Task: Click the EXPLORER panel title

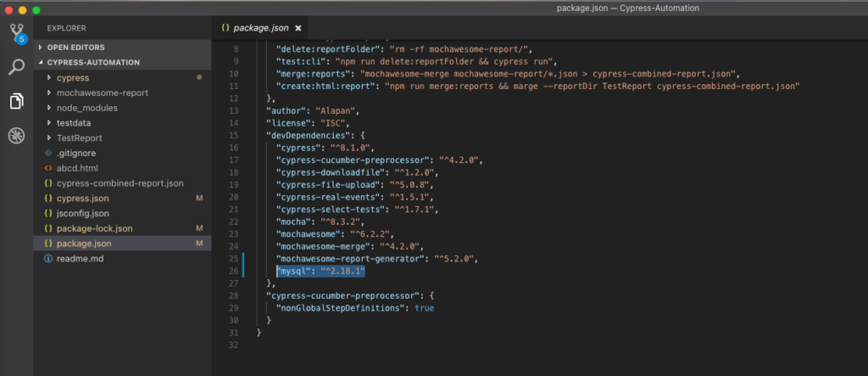Action: (66, 28)
